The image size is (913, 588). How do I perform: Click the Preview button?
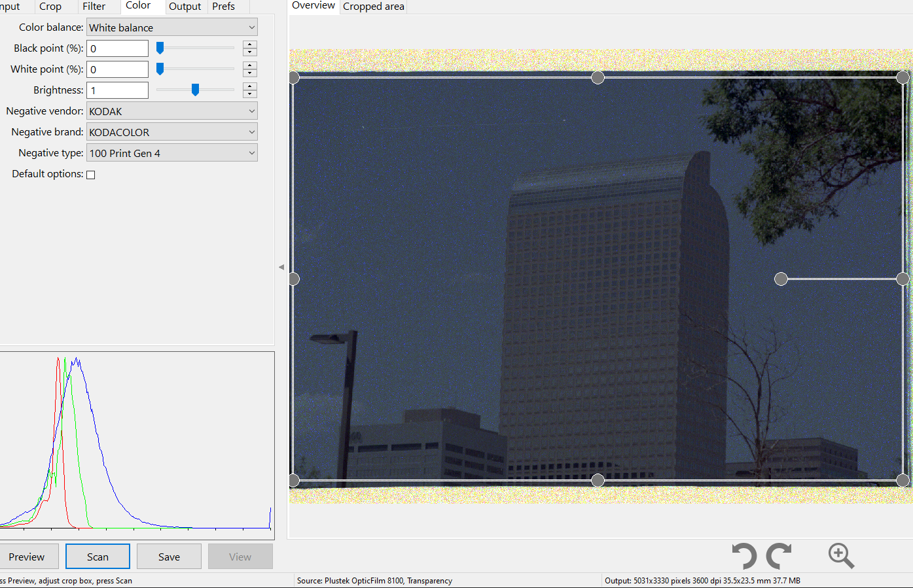click(x=27, y=557)
